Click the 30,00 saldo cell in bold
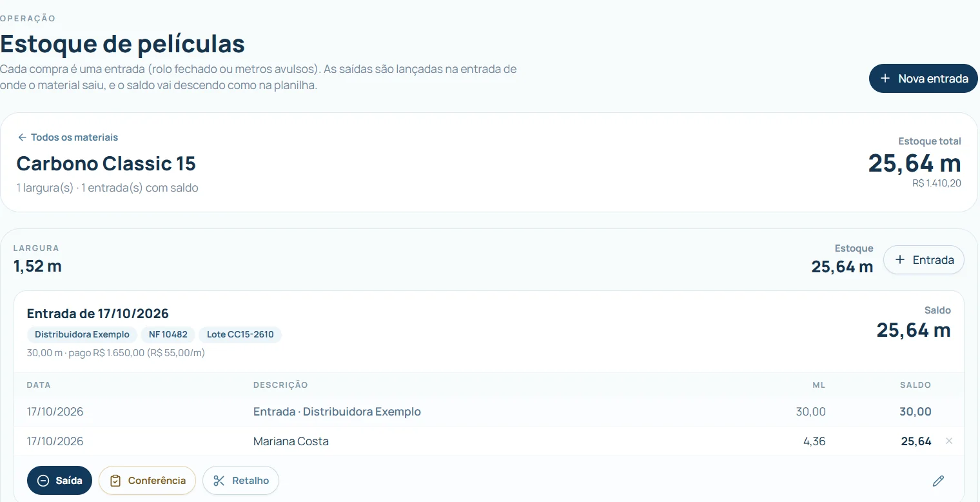This screenshot has height=502, width=980. pos(916,412)
